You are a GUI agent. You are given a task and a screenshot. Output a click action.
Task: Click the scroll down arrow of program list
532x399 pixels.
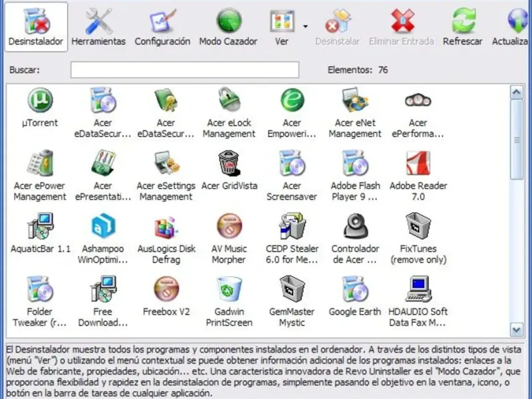(517, 330)
